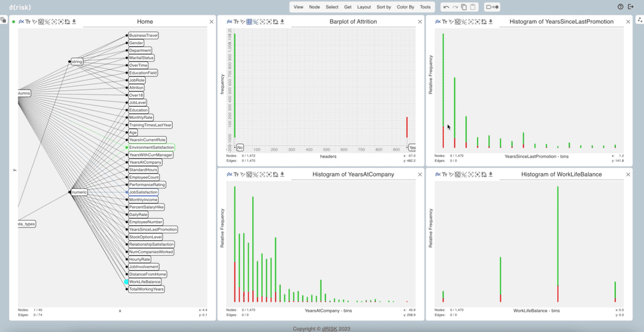Viewport: 644px width, 332px height.
Task: Open the Color By dropdown menu
Action: point(405,7)
